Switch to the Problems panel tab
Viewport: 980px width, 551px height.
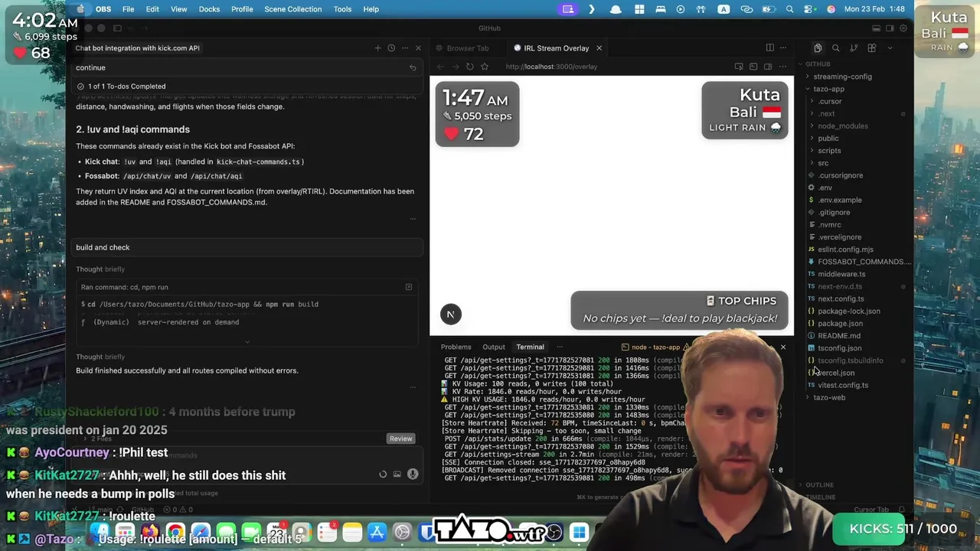coord(456,347)
